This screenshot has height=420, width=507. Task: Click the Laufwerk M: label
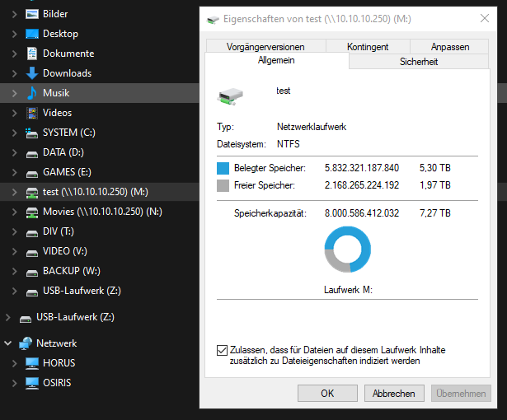(348, 290)
